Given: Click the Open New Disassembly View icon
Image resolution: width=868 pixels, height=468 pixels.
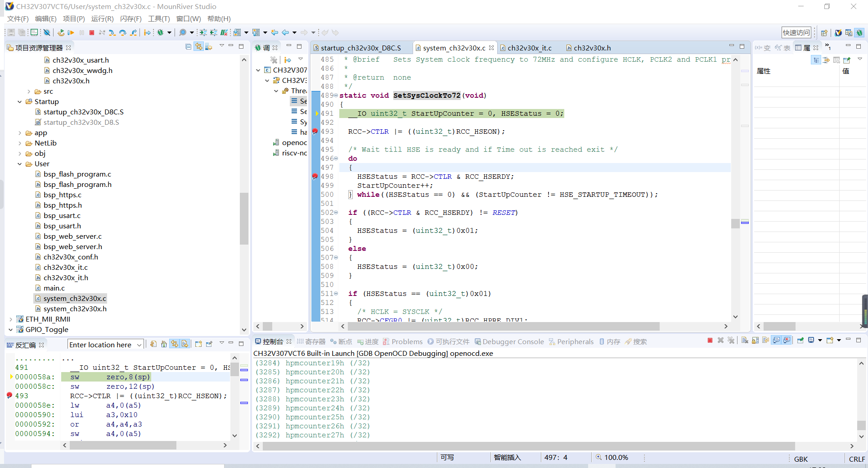Looking at the screenshot, I should click(x=198, y=344).
